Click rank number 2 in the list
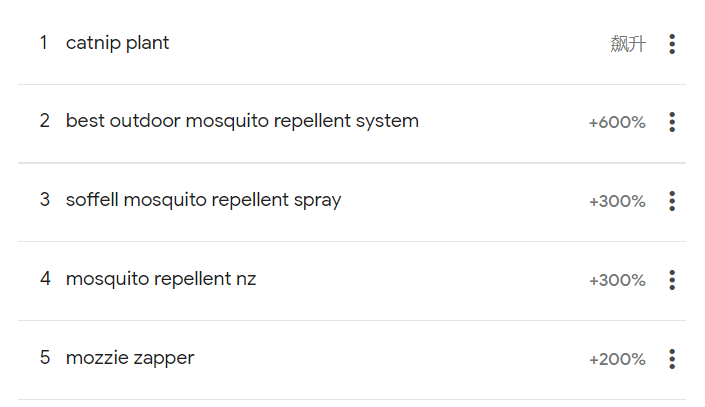Screen dimensions: 705x407 tap(45, 121)
